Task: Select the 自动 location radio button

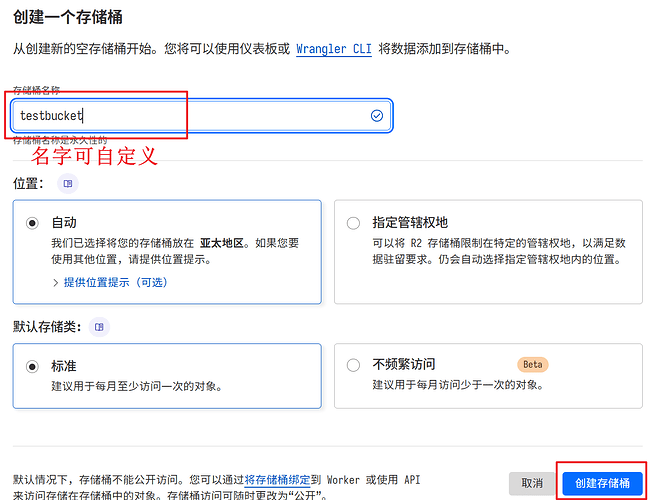Action: pyautogui.click(x=33, y=223)
